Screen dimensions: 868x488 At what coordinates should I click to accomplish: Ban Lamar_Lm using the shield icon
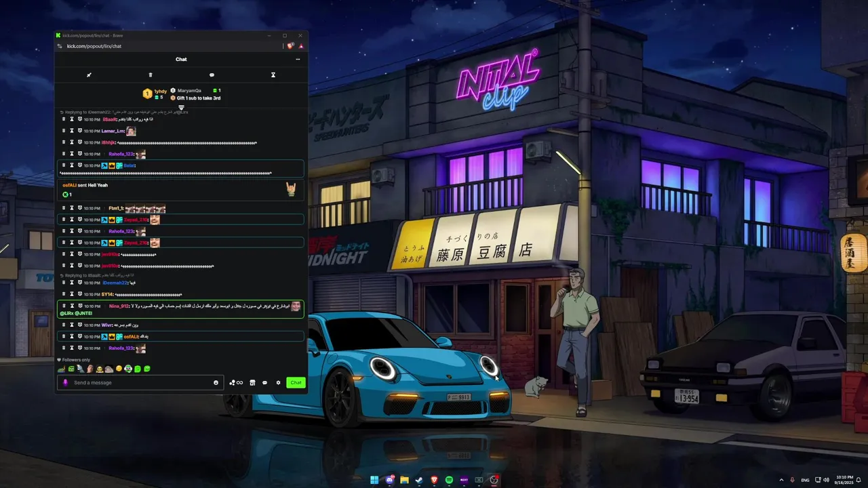[x=79, y=131]
